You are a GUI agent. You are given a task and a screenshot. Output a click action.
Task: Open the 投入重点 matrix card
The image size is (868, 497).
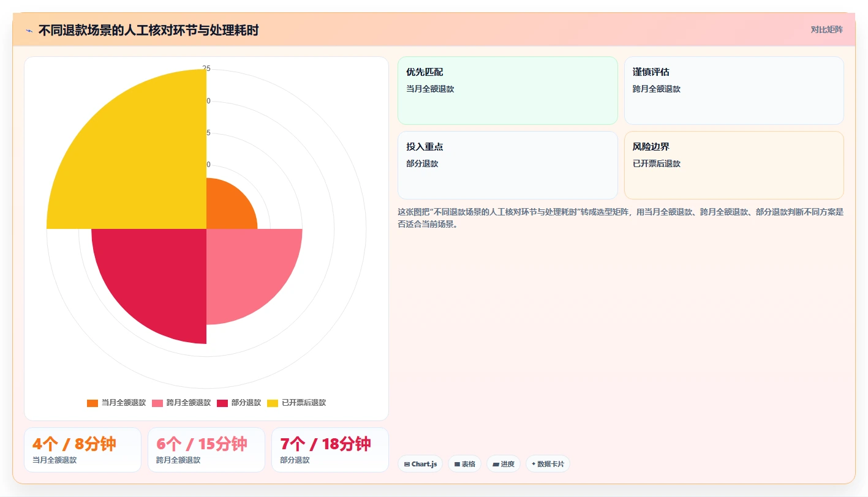tap(508, 165)
